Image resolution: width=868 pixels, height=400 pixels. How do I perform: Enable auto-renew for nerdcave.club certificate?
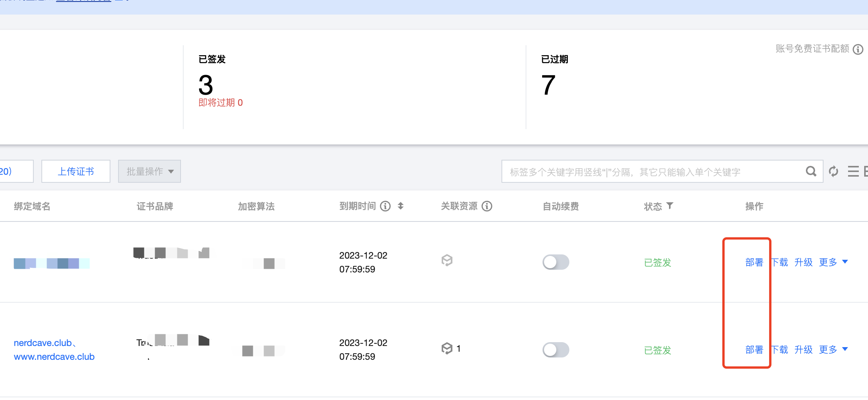[556, 350]
